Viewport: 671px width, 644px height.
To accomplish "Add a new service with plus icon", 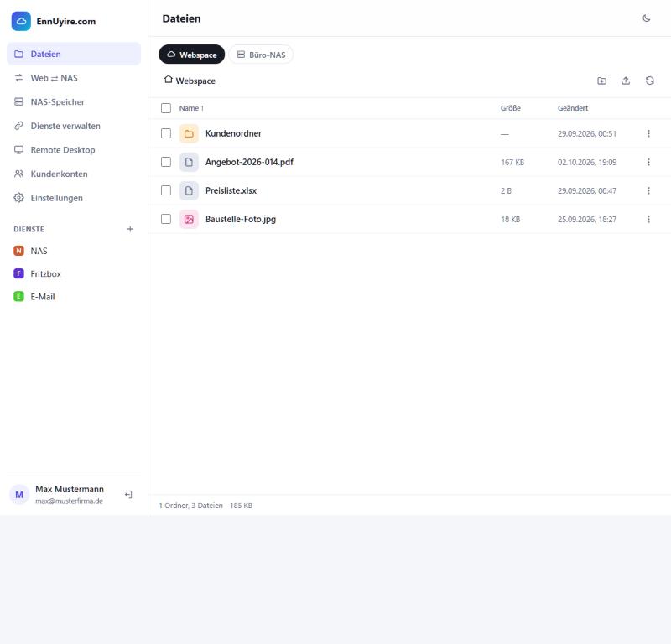I will [130, 229].
